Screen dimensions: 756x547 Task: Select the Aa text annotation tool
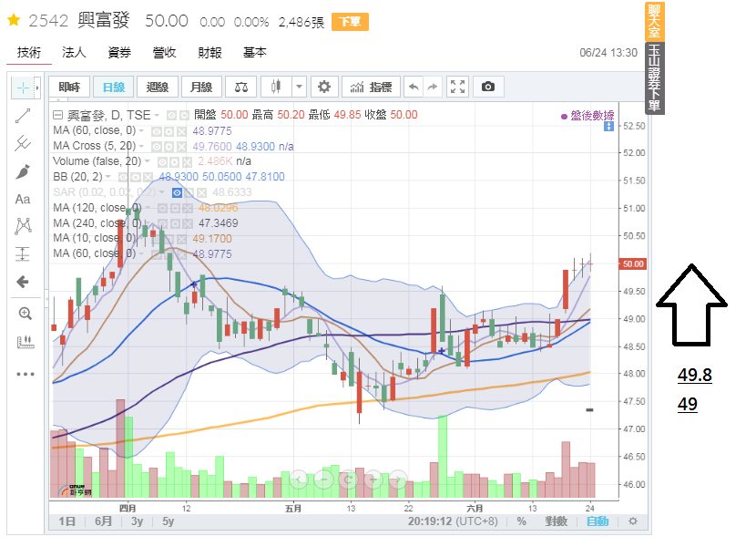click(x=24, y=199)
